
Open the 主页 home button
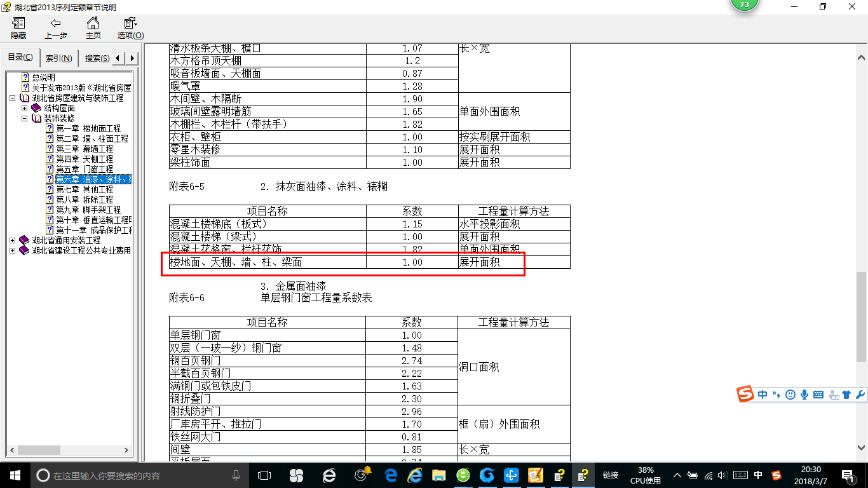pos(93,29)
